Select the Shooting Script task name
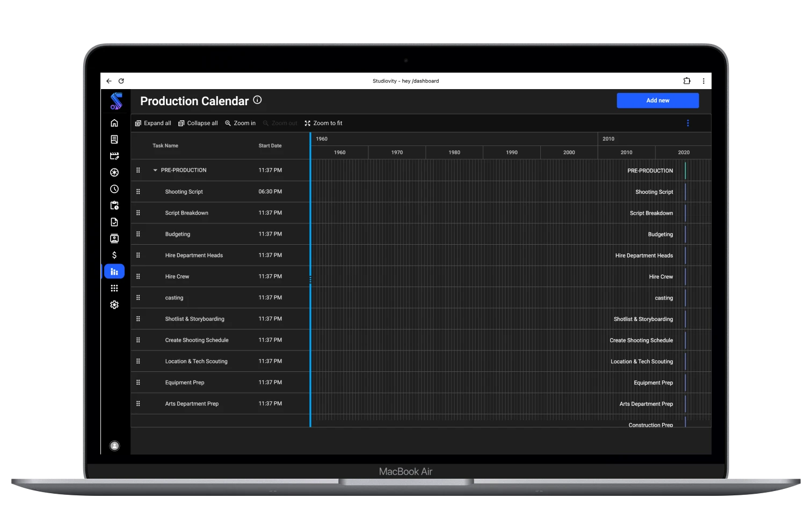 pyautogui.click(x=184, y=192)
